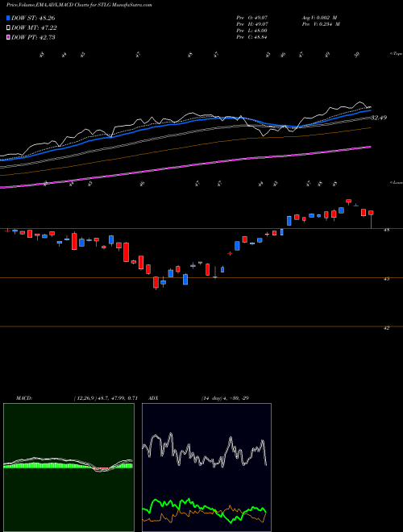Open the MACD histogram chart panel
The height and width of the screenshot is (532, 403).
69,468
